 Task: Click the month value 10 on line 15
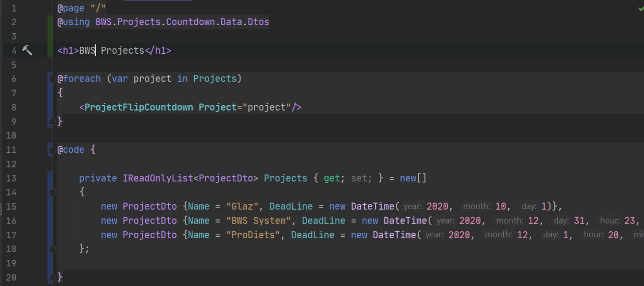[x=500, y=206]
